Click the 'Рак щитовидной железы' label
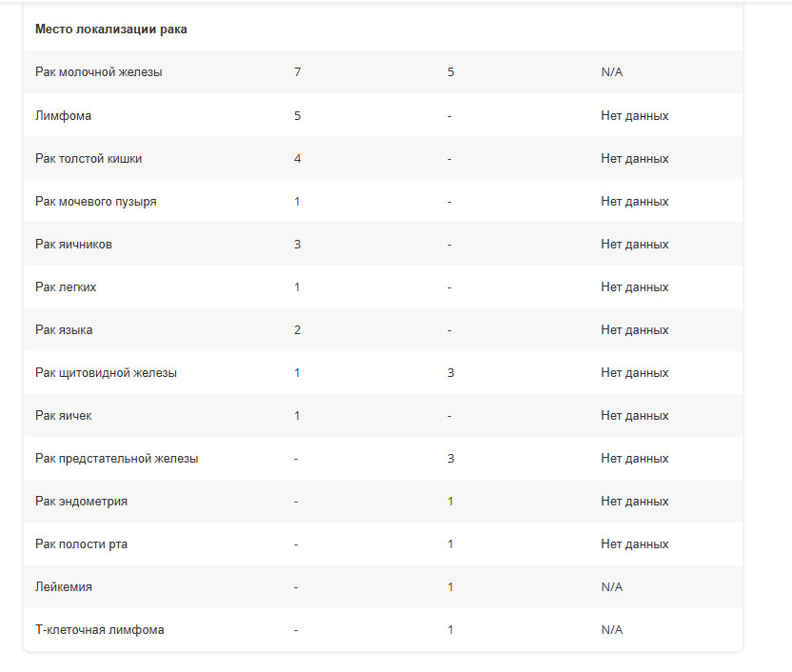The image size is (792, 672). coord(106,373)
